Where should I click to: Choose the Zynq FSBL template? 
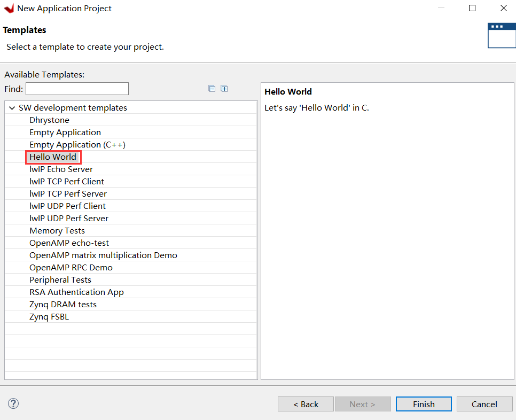tap(49, 317)
